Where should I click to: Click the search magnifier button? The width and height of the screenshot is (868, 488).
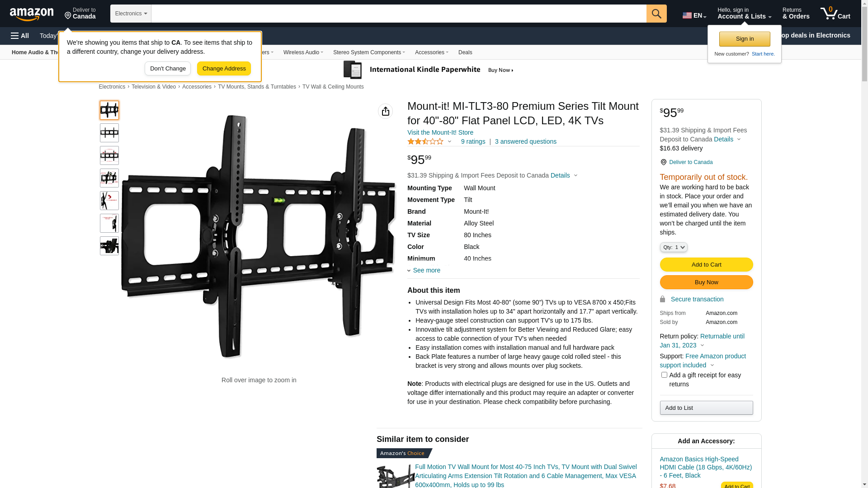click(656, 14)
